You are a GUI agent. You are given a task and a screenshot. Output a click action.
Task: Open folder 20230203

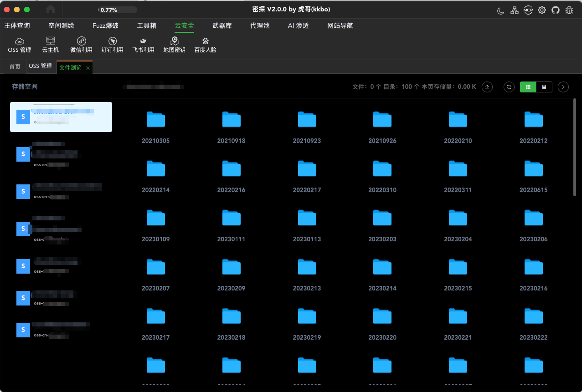382,225
